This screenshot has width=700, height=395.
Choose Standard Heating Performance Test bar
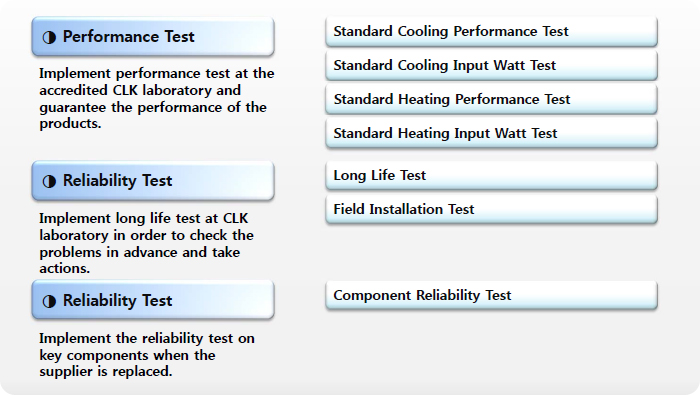click(492, 100)
